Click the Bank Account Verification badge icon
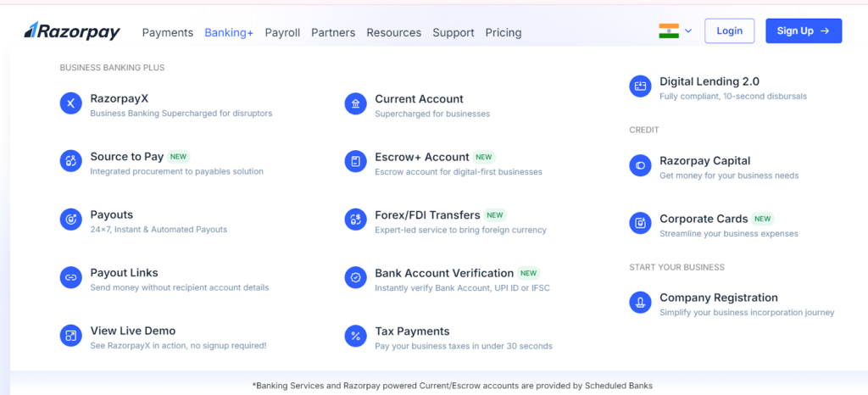868x395 pixels. pos(355,277)
